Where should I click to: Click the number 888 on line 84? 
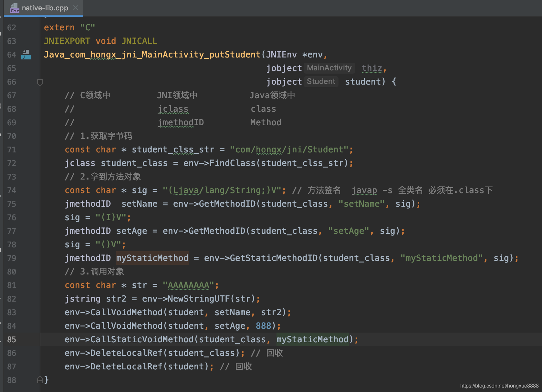pos(263,326)
